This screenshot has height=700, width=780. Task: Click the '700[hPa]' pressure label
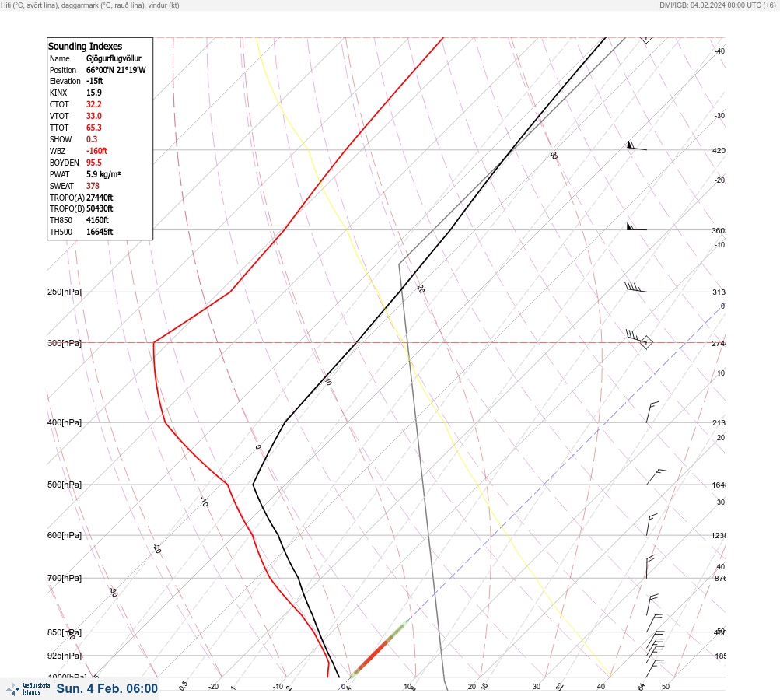[65, 578]
